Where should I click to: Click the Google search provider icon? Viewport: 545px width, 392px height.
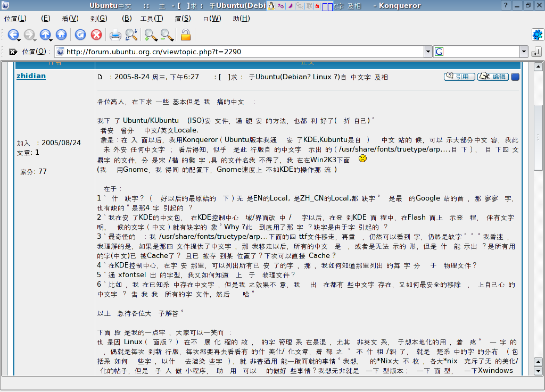point(439,52)
